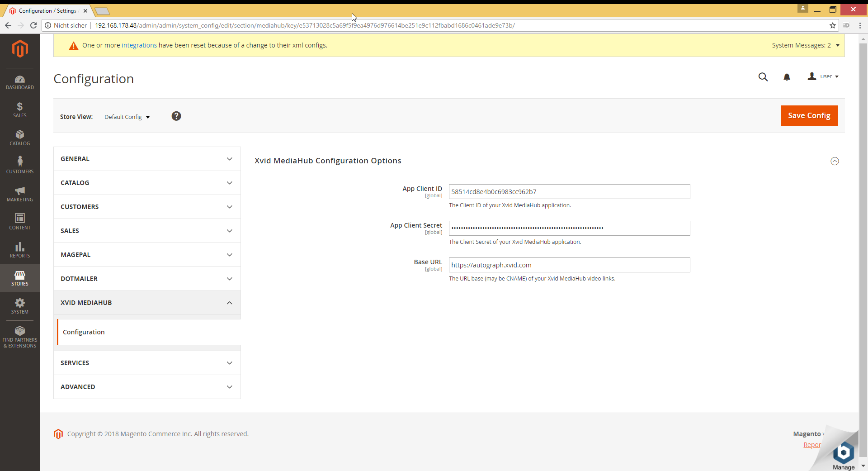Expand the CATALOG config section
The height and width of the screenshot is (471, 868).
(147, 183)
